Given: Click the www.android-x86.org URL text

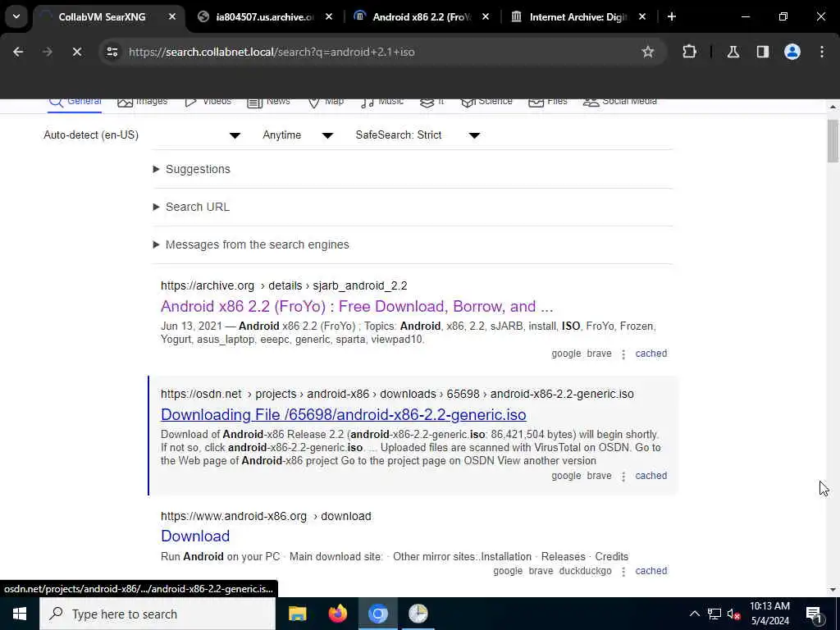Looking at the screenshot, I should [266, 517].
